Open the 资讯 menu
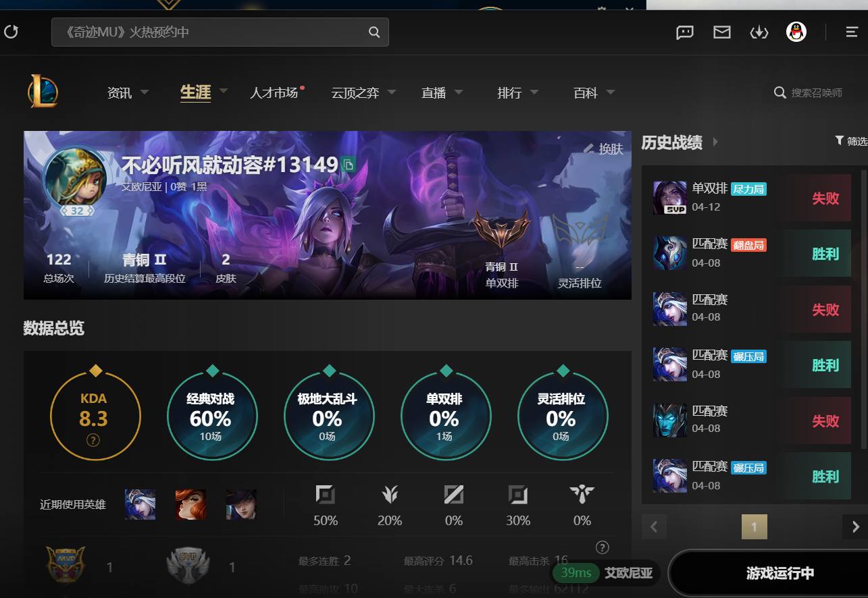Screen dimensions: 868x598 [120, 92]
